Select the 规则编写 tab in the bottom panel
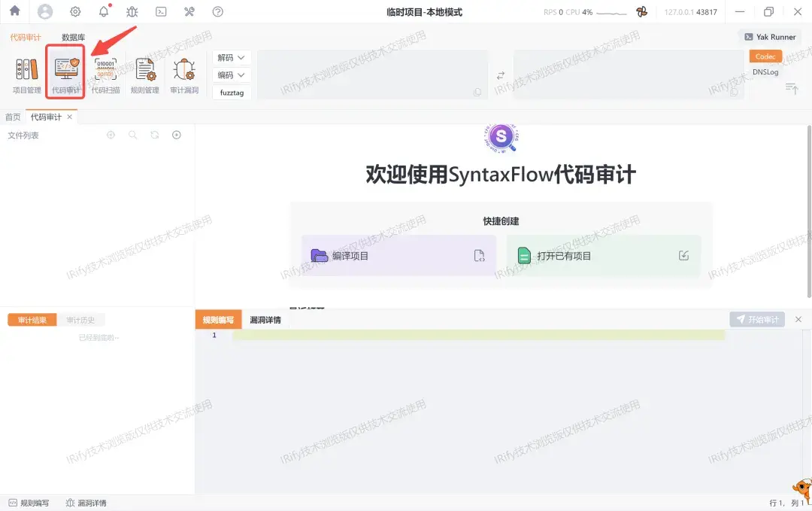Screen dimensions: 812x511 (217, 319)
